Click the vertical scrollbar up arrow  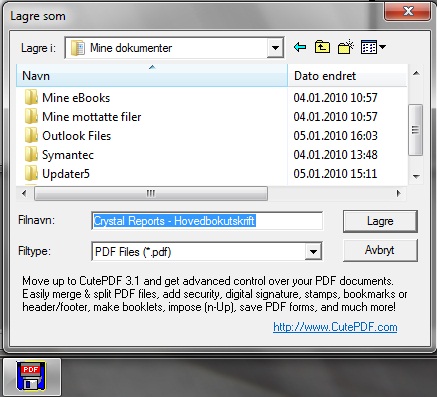416,73
